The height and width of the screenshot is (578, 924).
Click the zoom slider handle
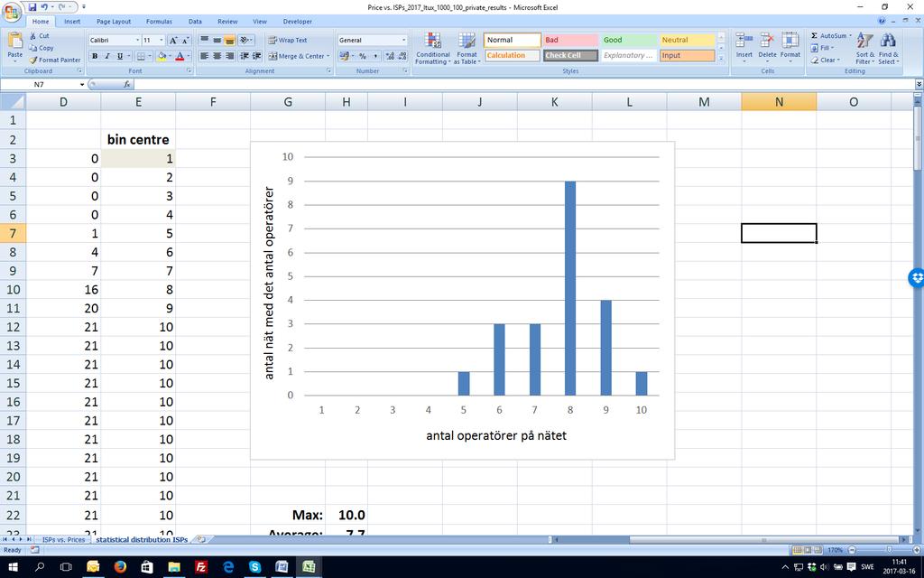tap(890, 550)
